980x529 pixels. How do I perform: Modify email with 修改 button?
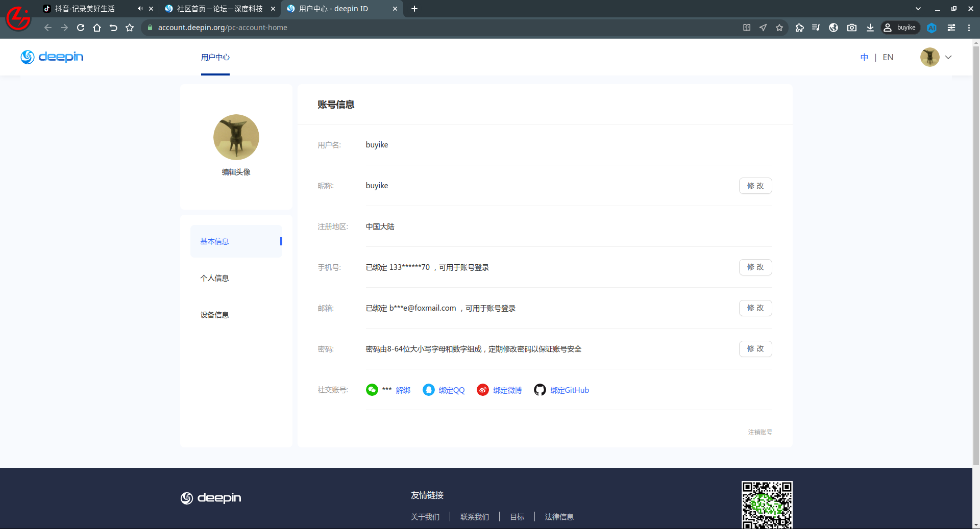755,308
